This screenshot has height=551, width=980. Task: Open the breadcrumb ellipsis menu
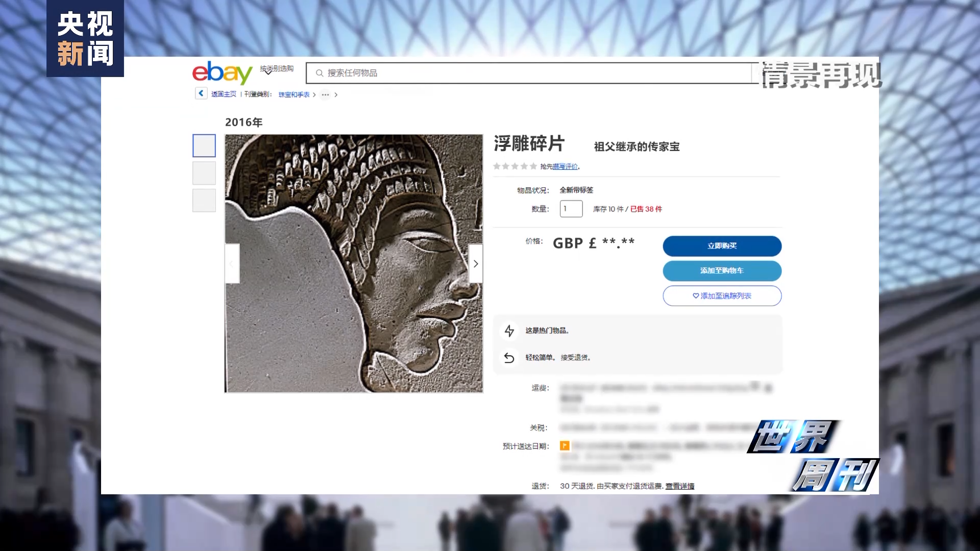click(x=325, y=94)
